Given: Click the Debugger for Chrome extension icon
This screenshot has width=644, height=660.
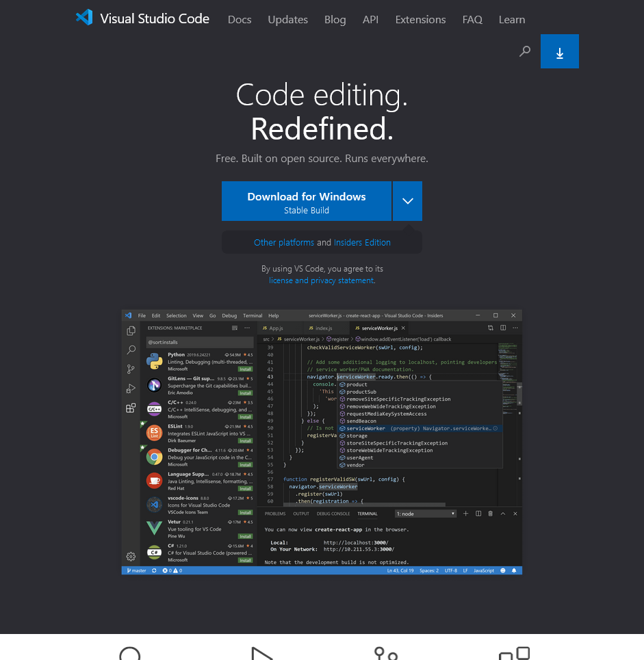Looking at the screenshot, I should (155, 457).
